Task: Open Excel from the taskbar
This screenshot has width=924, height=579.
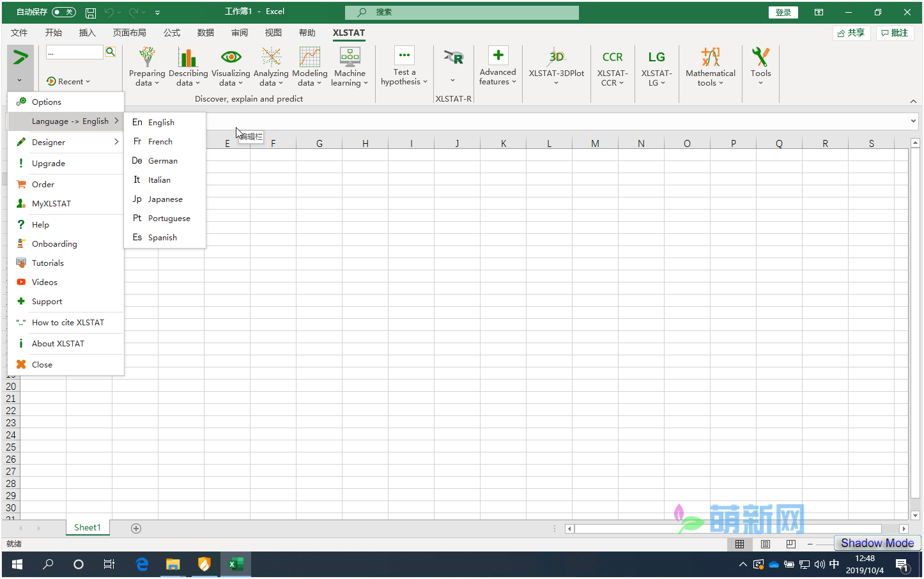Action: [x=236, y=564]
